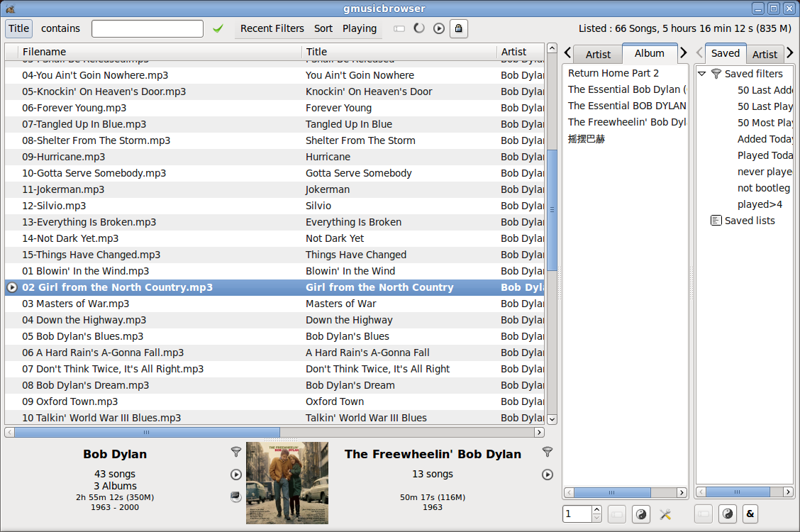This screenshot has height=532, width=800.
Task: Select the 'Added Today' saved filter
Action: click(x=765, y=139)
